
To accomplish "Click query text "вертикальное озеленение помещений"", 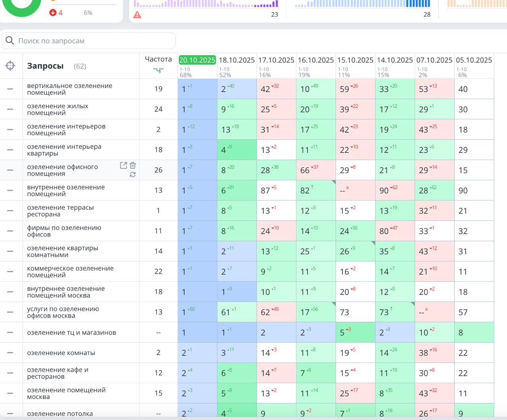I will tap(70, 89).
